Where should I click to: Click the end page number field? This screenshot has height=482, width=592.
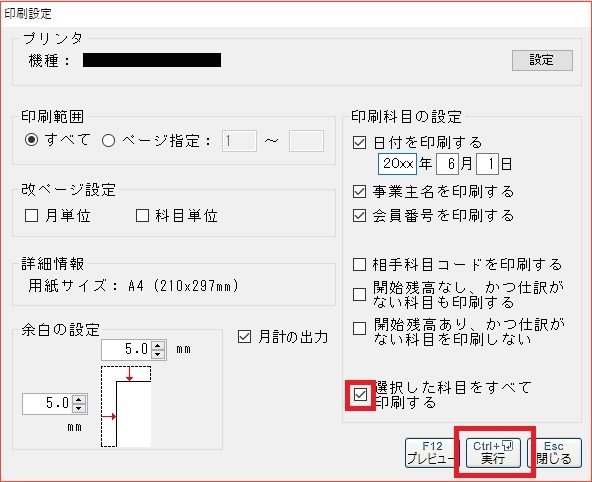pos(306,141)
